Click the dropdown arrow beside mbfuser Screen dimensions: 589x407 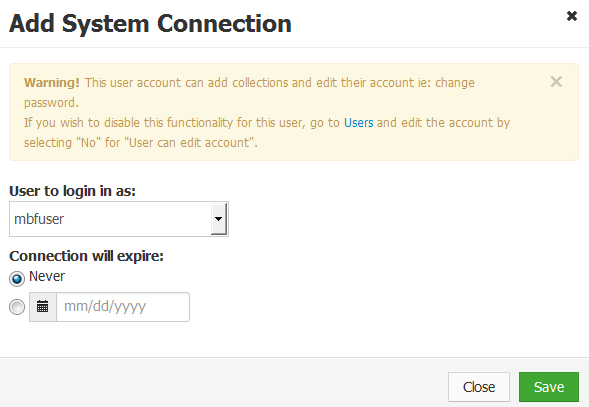point(219,219)
